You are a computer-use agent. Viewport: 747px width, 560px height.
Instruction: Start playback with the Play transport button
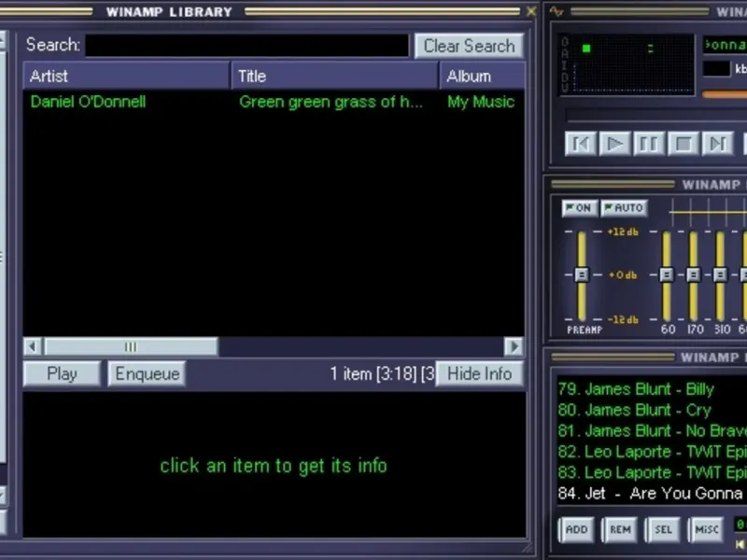click(614, 144)
